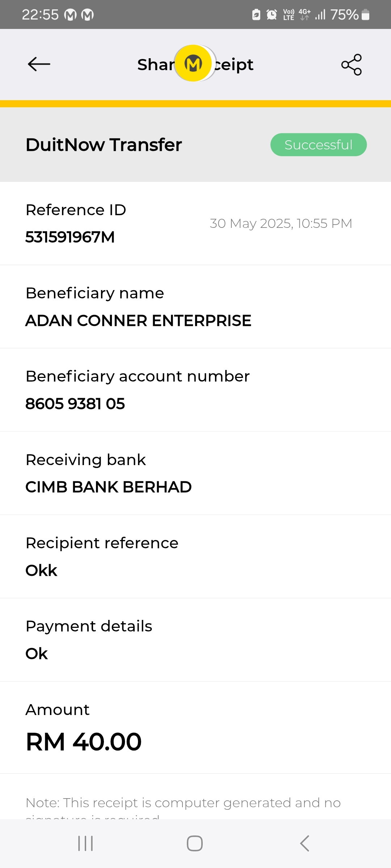Tap the signal strength bars icon
391x868 pixels.
coord(320,15)
